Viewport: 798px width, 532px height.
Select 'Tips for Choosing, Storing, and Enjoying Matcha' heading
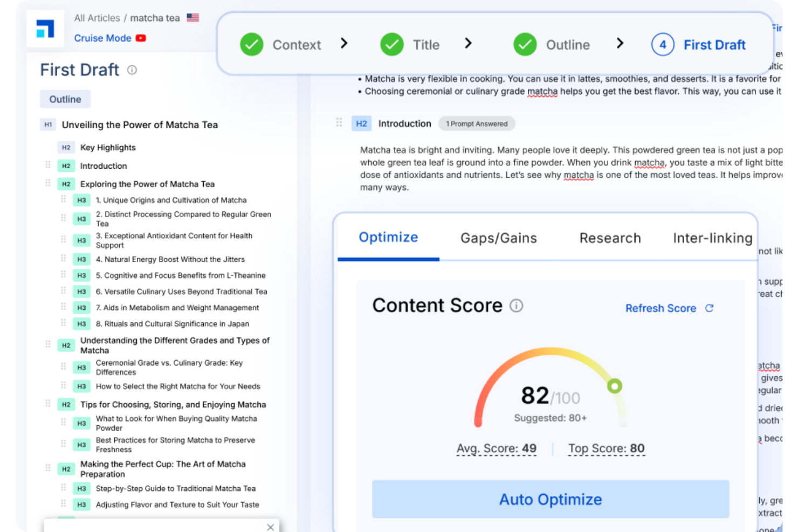tap(173, 404)
